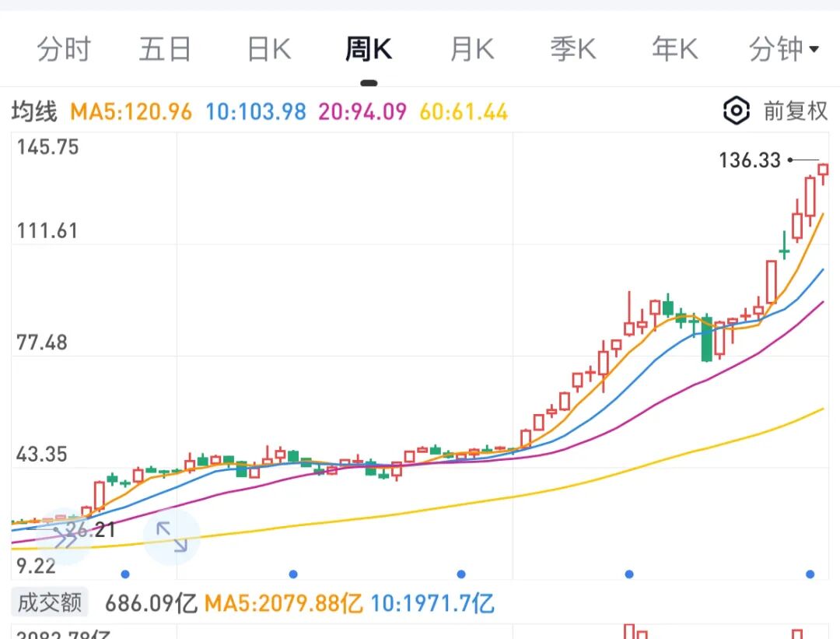Toggle the yellow MA60 moving average legend
The height and width of the screenshot is (639, 840).
point(462,111)
